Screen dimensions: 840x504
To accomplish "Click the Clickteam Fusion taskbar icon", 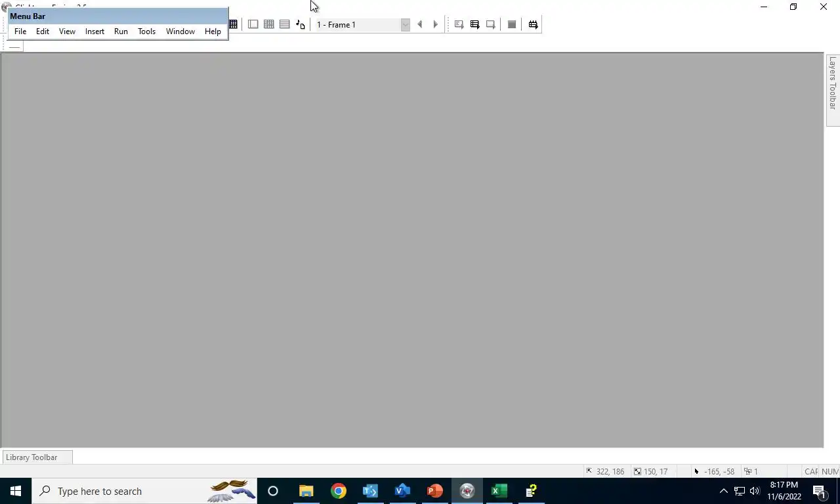I will 467,491.
